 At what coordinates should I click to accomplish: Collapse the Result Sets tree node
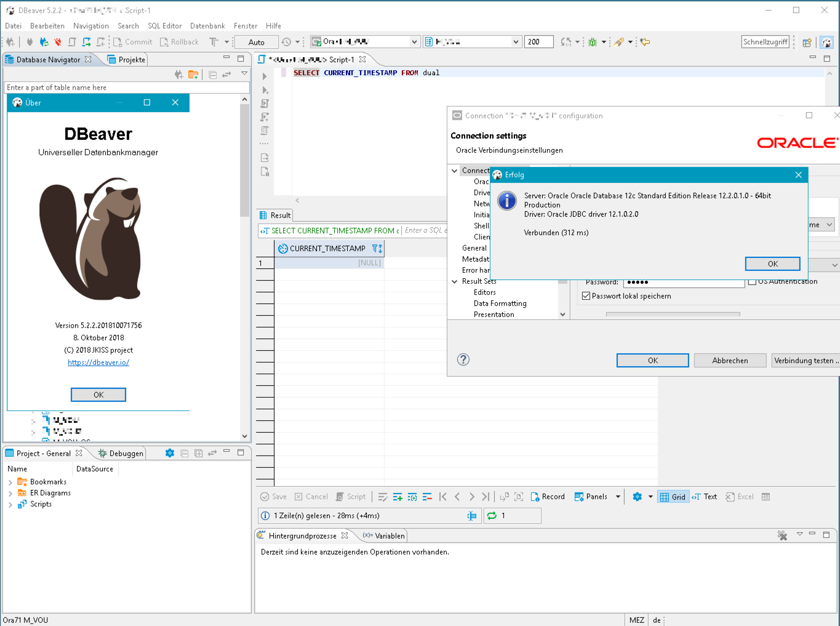[455, 281]
